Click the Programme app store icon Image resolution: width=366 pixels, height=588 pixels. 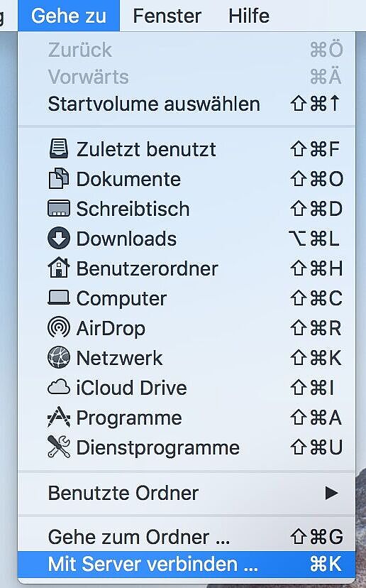pyautogui.click(x=59, y=417)
